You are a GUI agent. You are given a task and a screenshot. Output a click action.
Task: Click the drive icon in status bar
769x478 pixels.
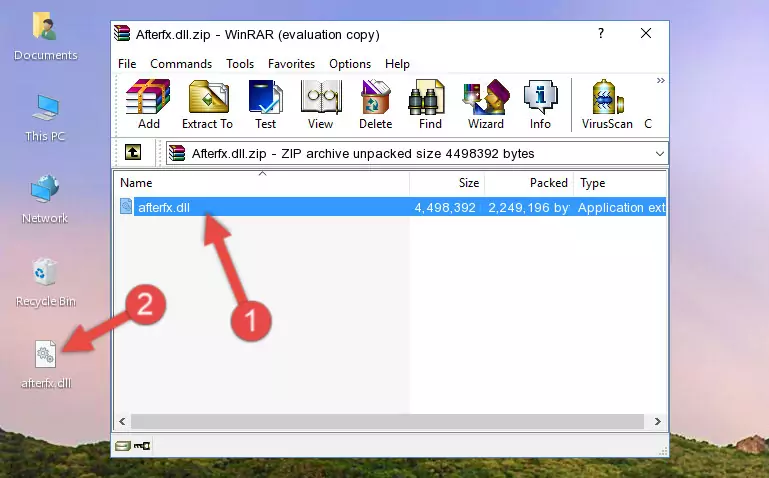[123, 446]
